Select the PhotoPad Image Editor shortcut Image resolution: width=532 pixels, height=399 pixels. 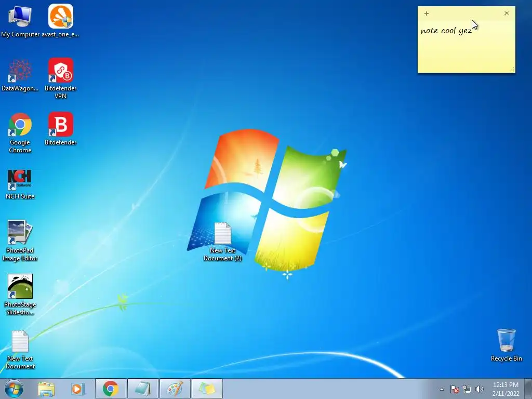click(20, 241)
